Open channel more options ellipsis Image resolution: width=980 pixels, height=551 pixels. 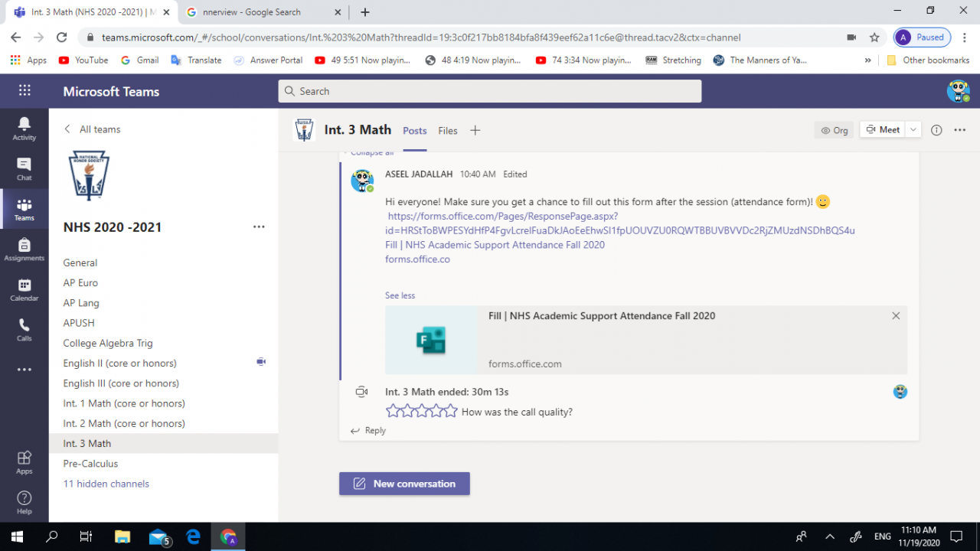click(x=959, y=130)
